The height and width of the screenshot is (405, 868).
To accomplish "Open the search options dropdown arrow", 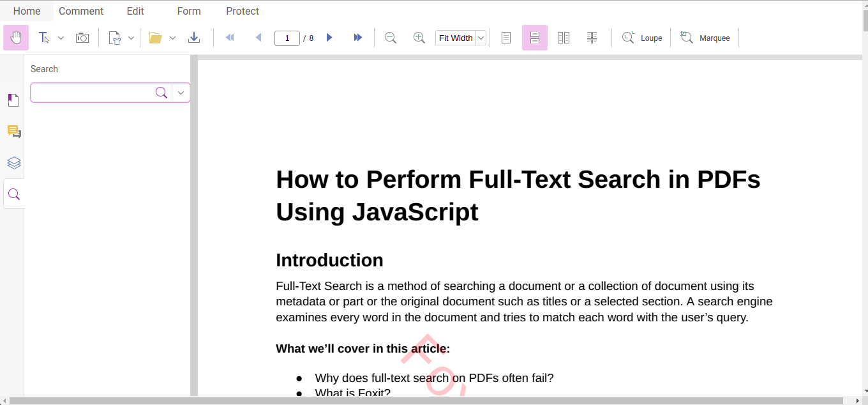I will (x=181, y=93).
